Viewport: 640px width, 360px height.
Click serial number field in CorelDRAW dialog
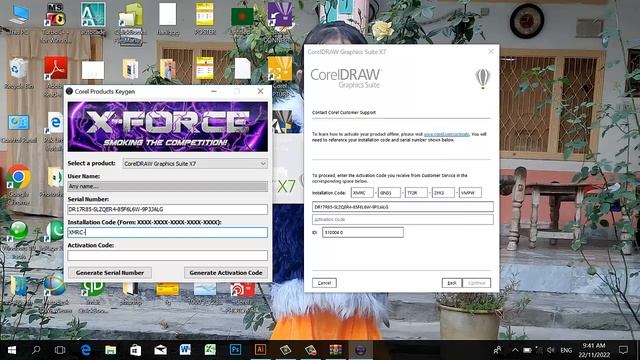coord(403,207)
